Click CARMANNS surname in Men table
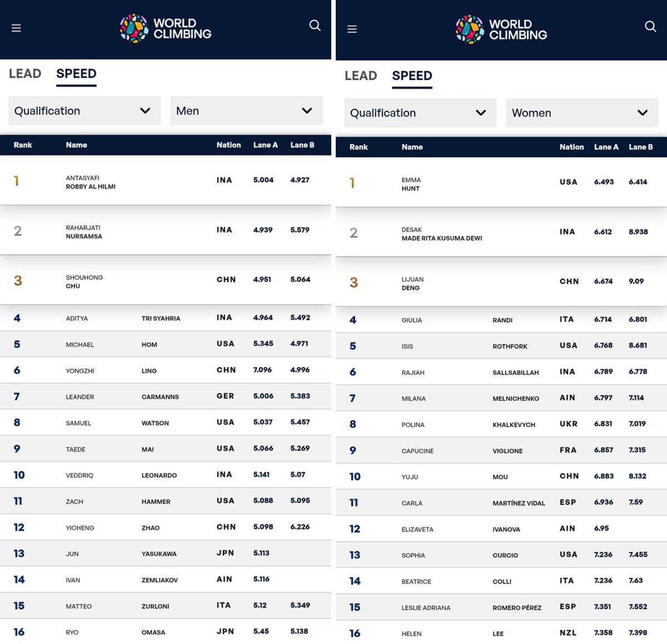 pos(160,397)
